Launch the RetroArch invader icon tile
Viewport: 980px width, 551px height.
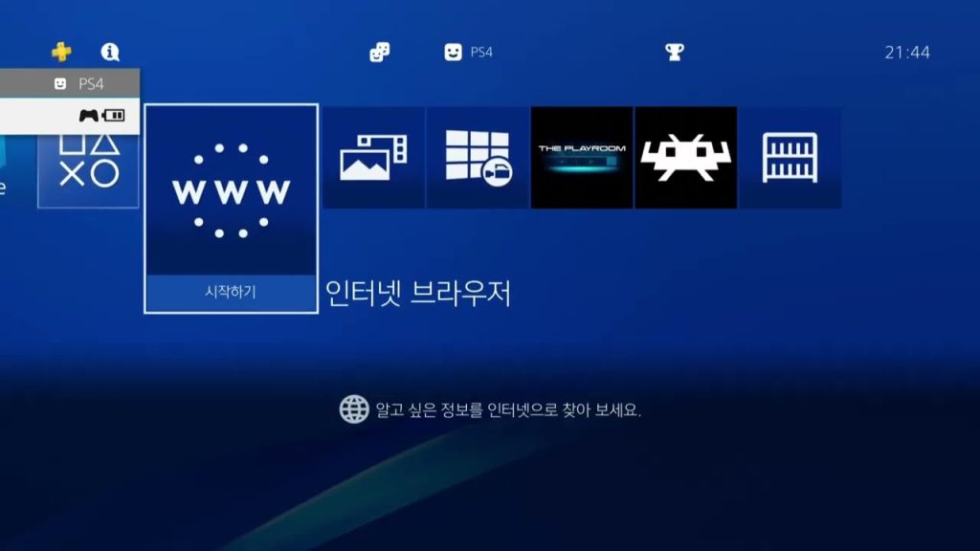click(x=685, y=158)
